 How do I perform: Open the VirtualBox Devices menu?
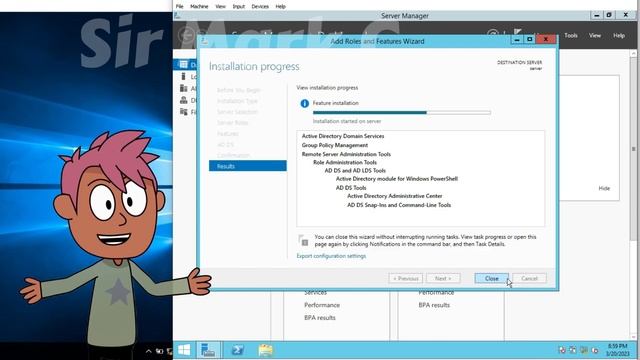pyautogui.click(x=260, y=7)
